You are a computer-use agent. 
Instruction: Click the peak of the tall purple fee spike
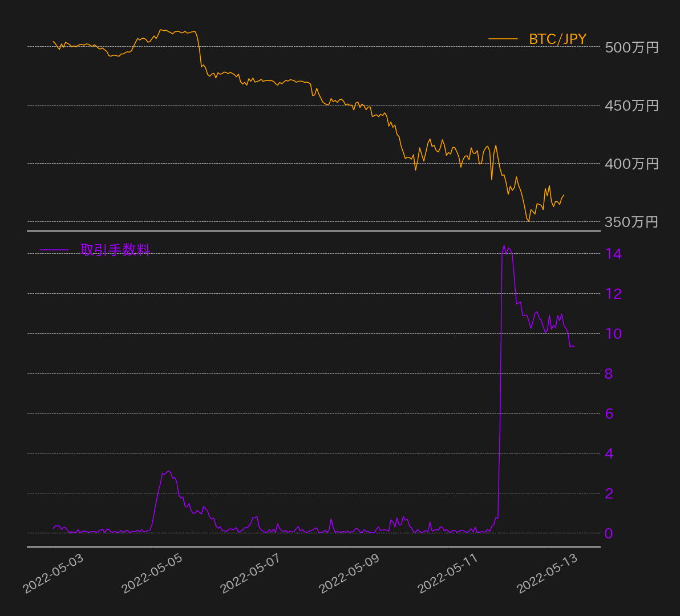[504, 246]
